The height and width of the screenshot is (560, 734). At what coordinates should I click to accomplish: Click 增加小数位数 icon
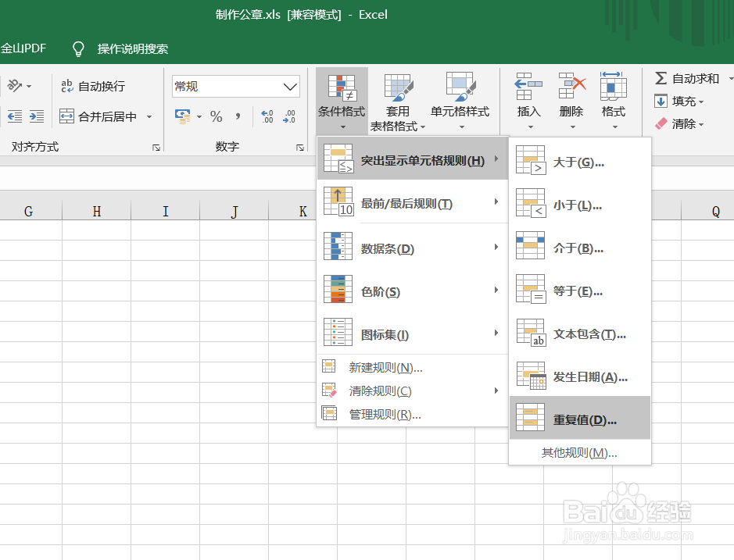(x=269, y=115)
